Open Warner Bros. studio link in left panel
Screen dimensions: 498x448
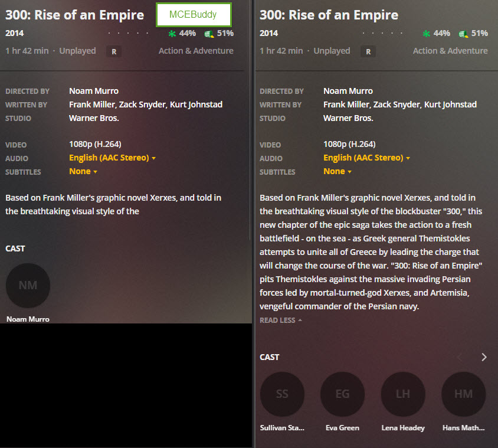coord(94,118)
